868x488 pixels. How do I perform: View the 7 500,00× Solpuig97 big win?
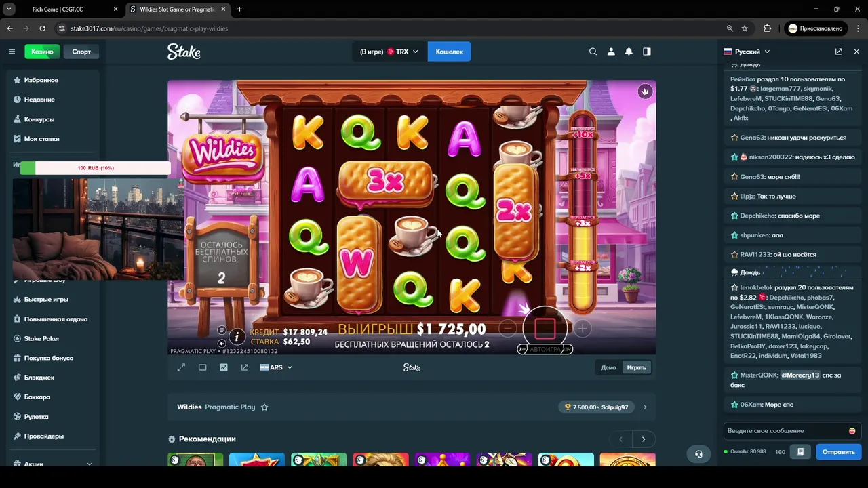pyautogui.click(x=596, y=407)
